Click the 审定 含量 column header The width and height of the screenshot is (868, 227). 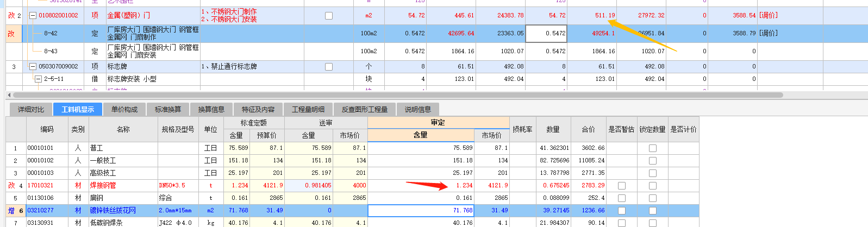[421, 135]
